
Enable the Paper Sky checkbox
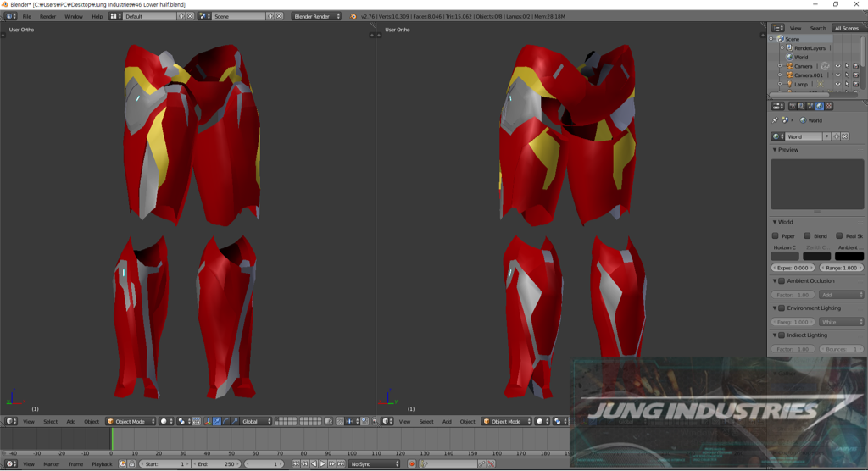pyautogui.click(x=775, y=235)
